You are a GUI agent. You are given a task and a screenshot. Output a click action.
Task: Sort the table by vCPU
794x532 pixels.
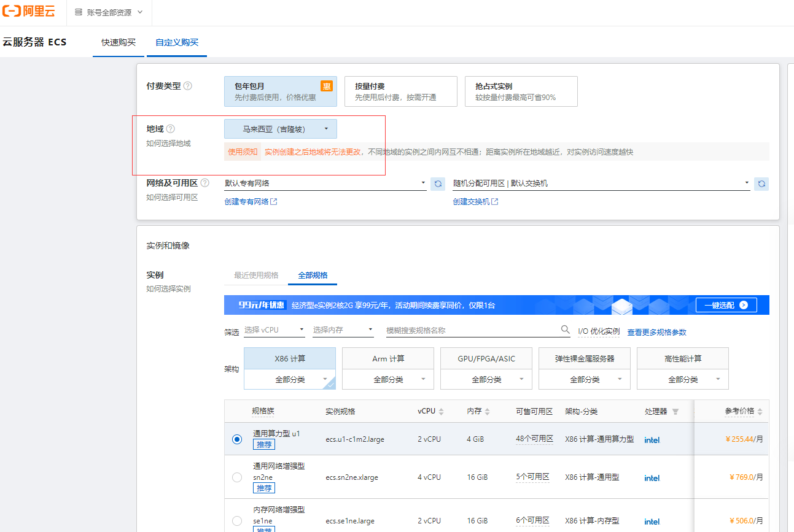click(x=441, y=412)
